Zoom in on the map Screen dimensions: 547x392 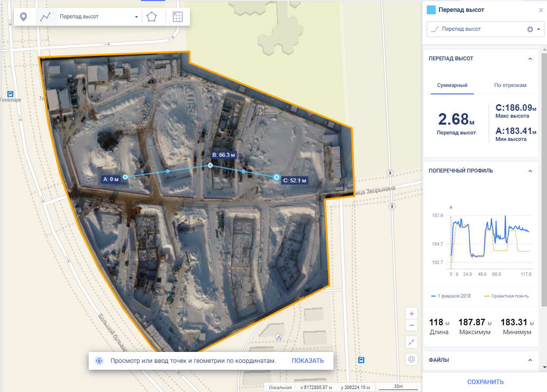(411, 314)
